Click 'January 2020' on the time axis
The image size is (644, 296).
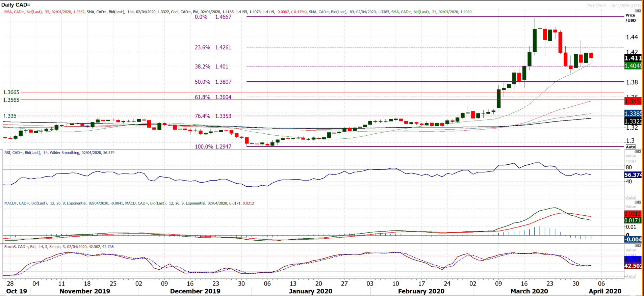pyautogui.click(x=310, y=291)
